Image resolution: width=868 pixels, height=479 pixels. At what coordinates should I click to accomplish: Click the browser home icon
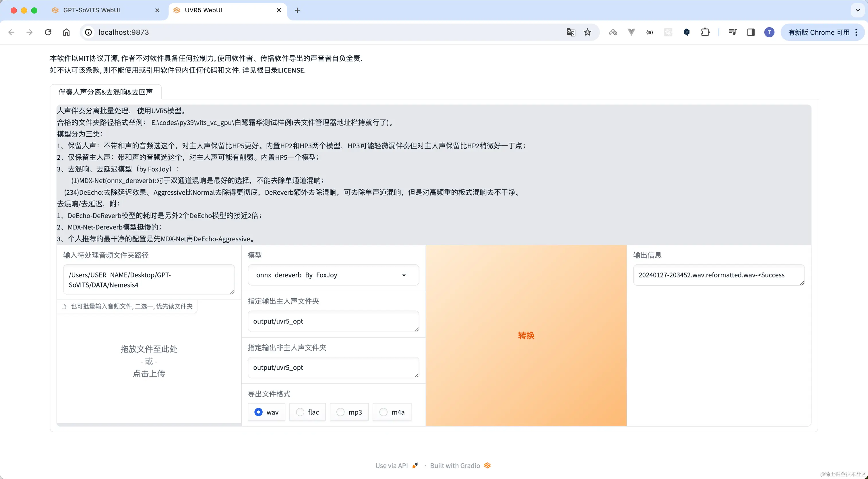tap(66, 32)
